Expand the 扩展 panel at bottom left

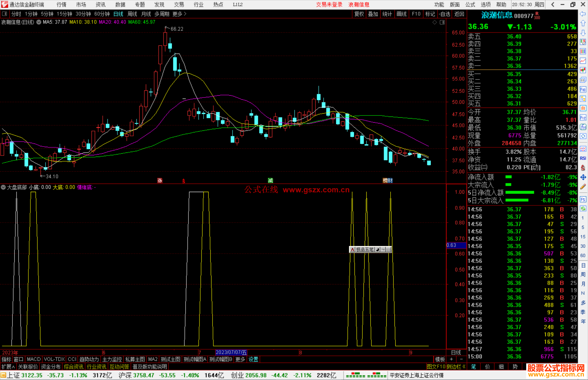point(8,367)
